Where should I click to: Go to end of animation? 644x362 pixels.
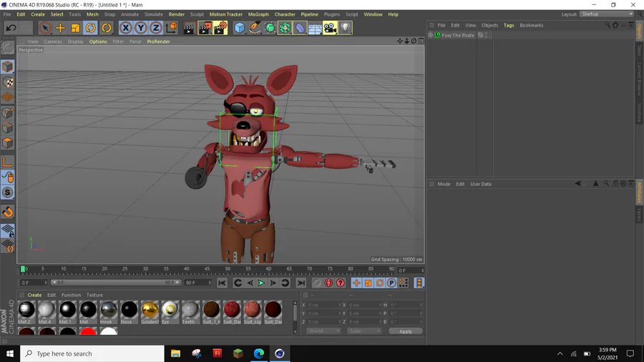click(x=301, y=283)
